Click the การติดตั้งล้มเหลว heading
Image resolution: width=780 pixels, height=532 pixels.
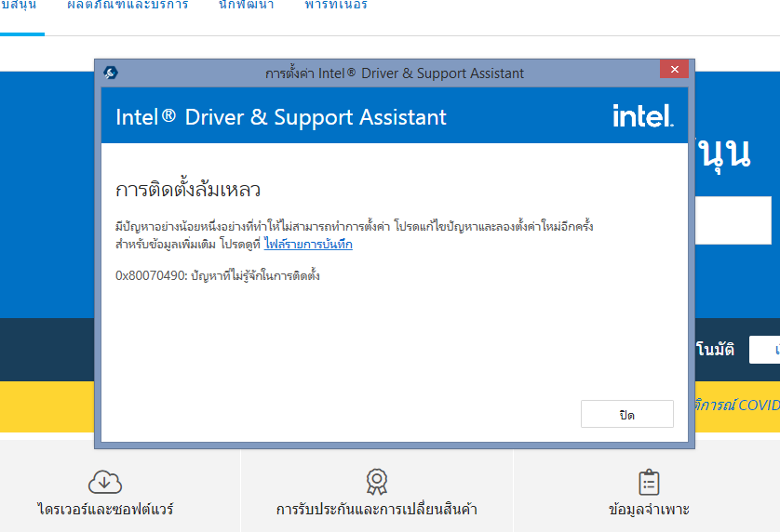pyautogui.click(x=188, y=190)
